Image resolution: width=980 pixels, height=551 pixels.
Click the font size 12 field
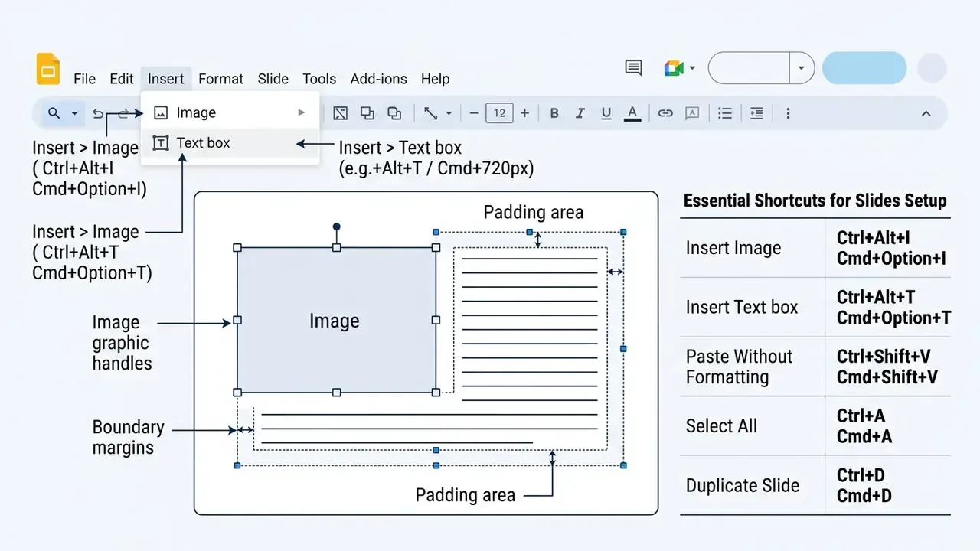tap(499, 113)
